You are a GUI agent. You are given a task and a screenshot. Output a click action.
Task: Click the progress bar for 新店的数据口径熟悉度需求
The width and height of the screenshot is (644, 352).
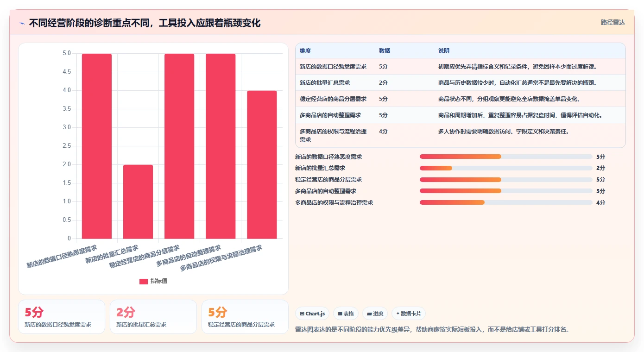pyautogui.click(x=506, y=157)
